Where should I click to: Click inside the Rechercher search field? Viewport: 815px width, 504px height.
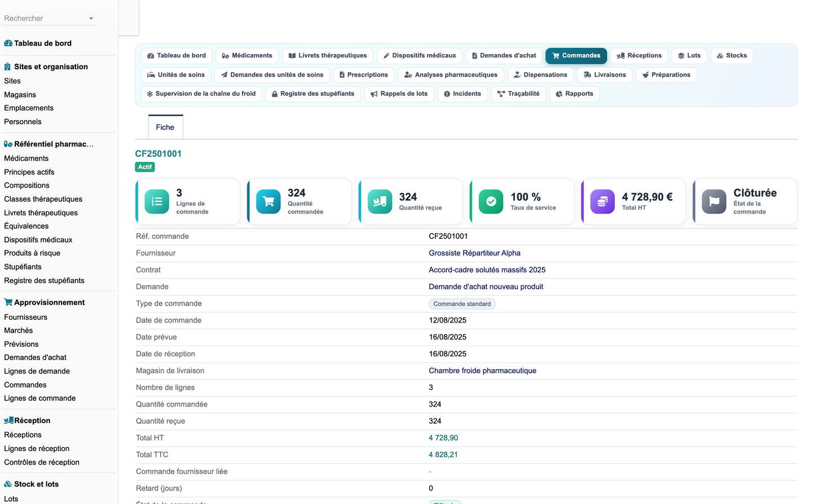44,19
